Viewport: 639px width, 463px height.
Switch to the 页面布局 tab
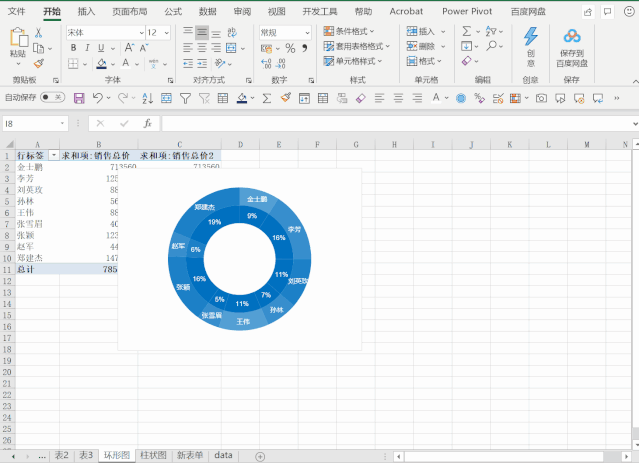pyautogui.click(x=130, y=11)
